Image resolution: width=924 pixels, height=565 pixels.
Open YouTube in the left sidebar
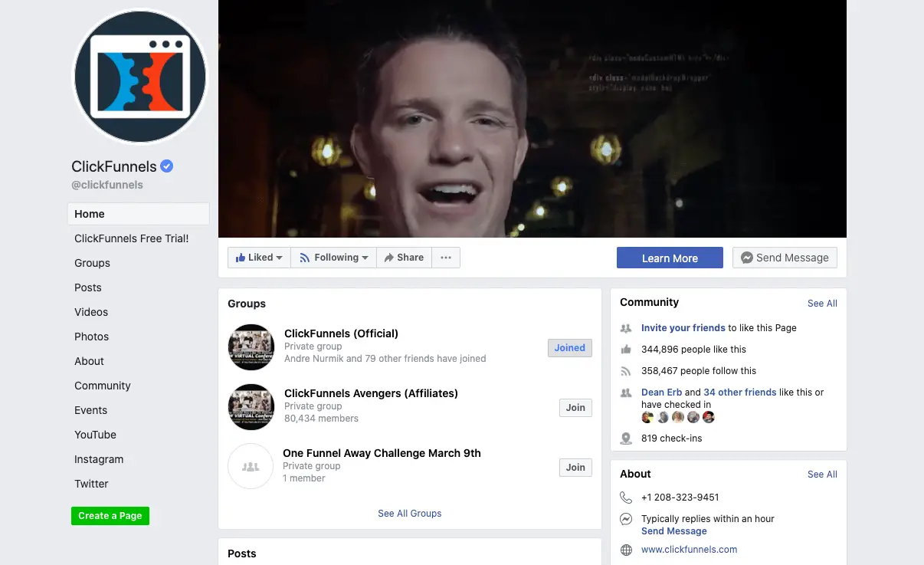95,435
